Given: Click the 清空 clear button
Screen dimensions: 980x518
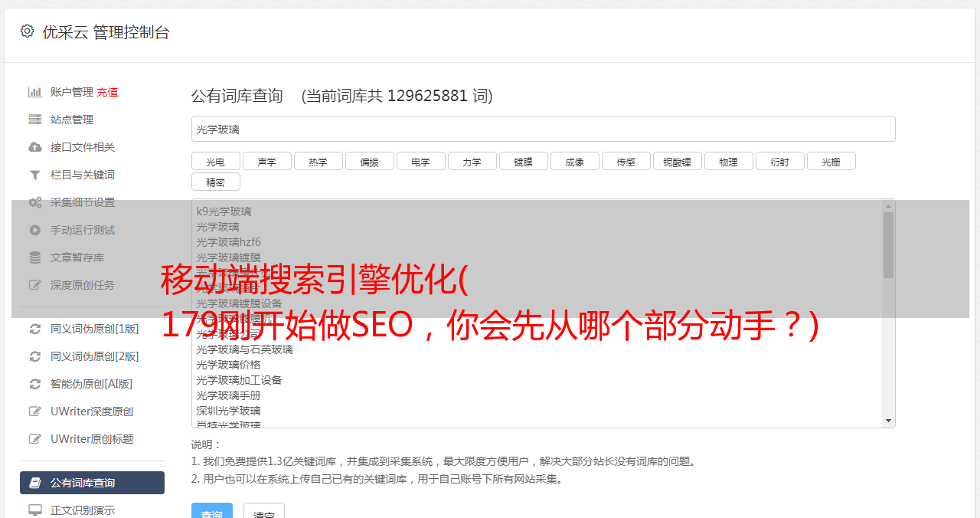Looking at the screenshot, I should click(263, 512).
